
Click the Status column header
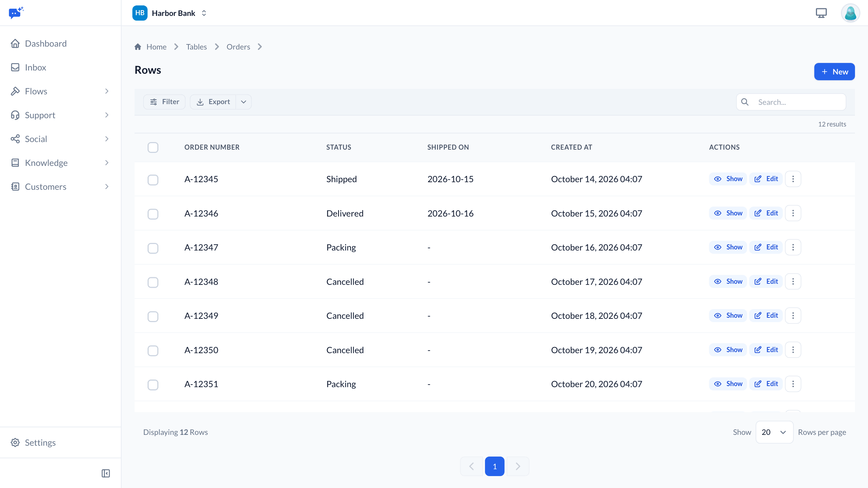coord(339,147)
